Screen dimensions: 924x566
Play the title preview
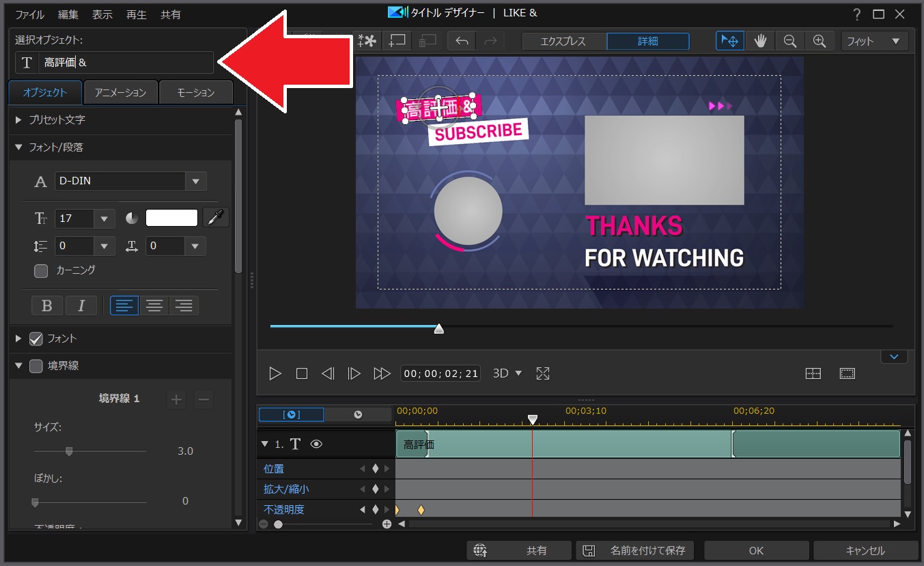[x=275, y=373]
